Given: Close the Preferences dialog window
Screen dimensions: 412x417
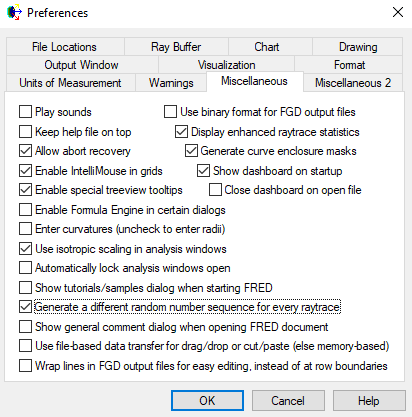Looking at the screenshot, I should click(398, 13).
